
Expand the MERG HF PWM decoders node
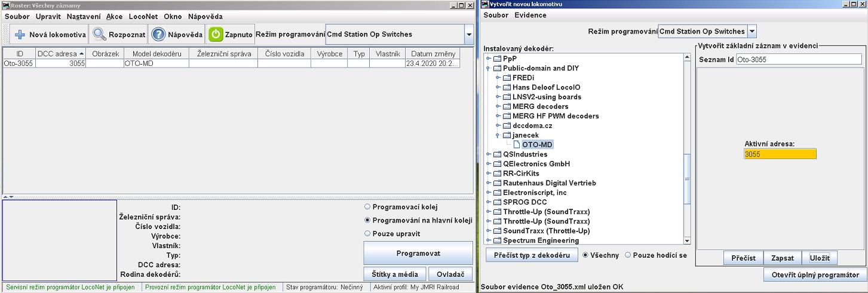tap(498, 116)
